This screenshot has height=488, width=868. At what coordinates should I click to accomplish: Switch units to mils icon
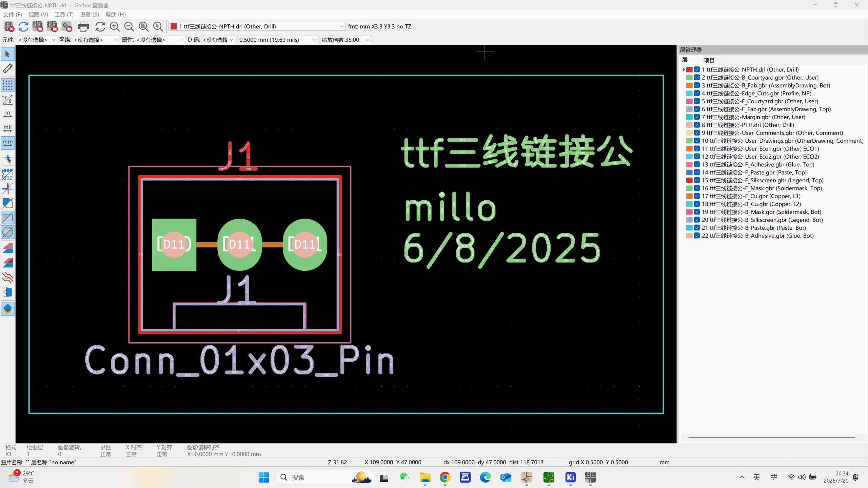point(7,128)
